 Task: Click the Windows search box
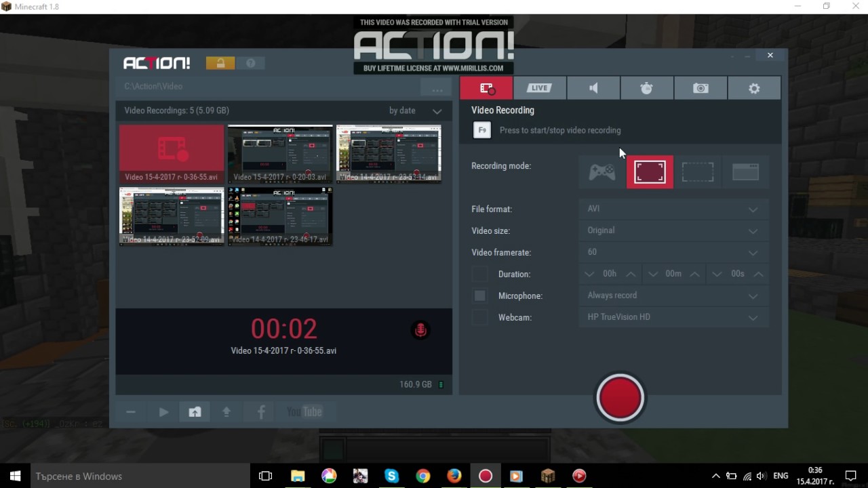point(141,476)
